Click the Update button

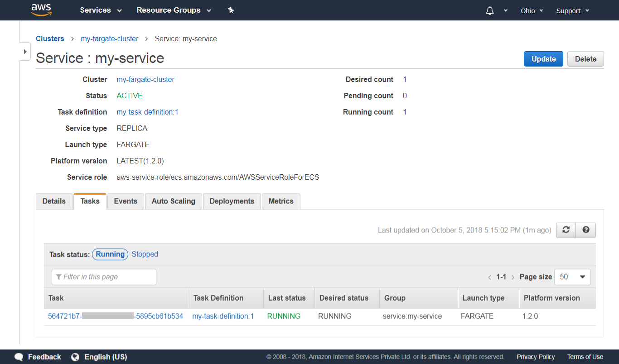tap(543, 59)
